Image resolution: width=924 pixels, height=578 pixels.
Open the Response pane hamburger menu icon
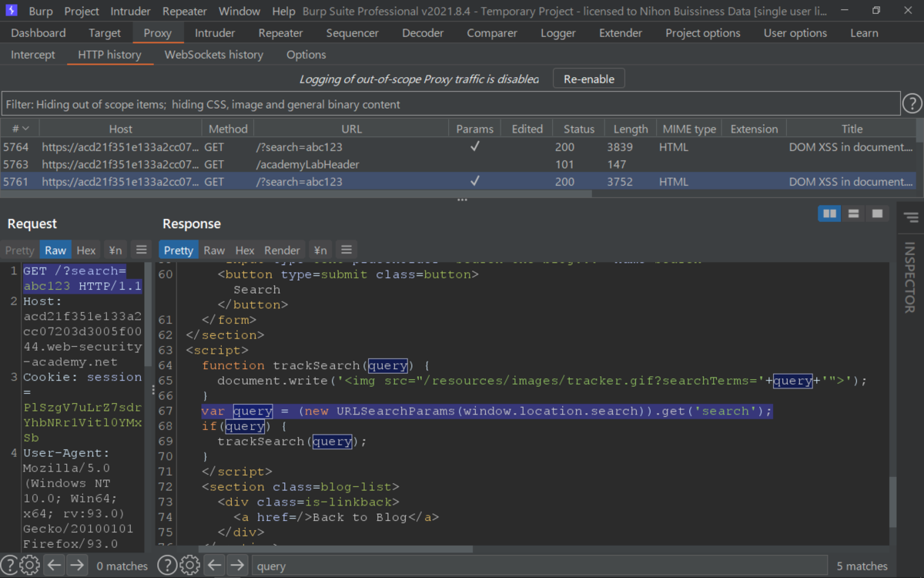pos(346,250)
